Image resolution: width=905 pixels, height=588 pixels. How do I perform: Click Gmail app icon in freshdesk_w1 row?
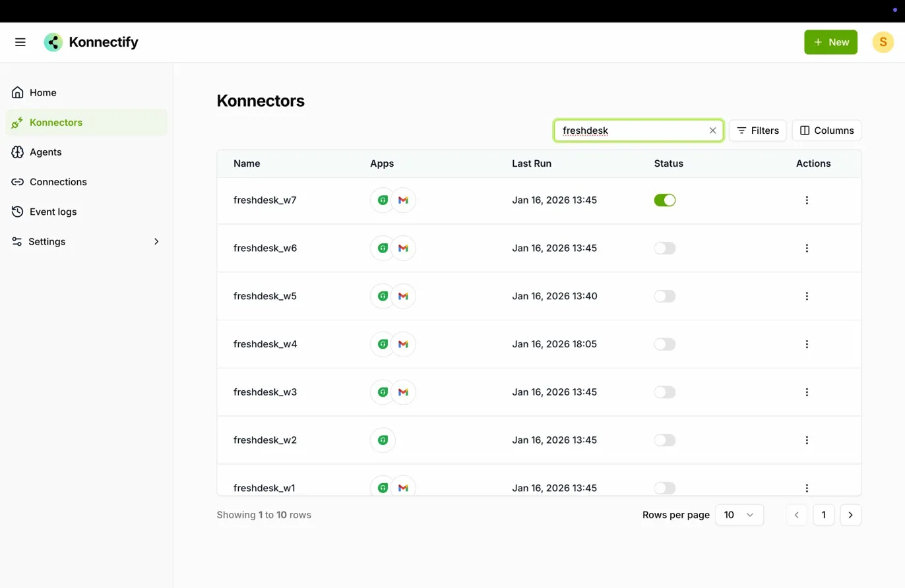pos(404,486)
